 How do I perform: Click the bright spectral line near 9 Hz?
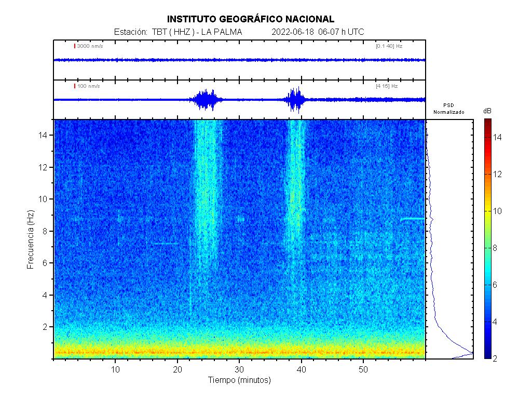coord(412,219)
